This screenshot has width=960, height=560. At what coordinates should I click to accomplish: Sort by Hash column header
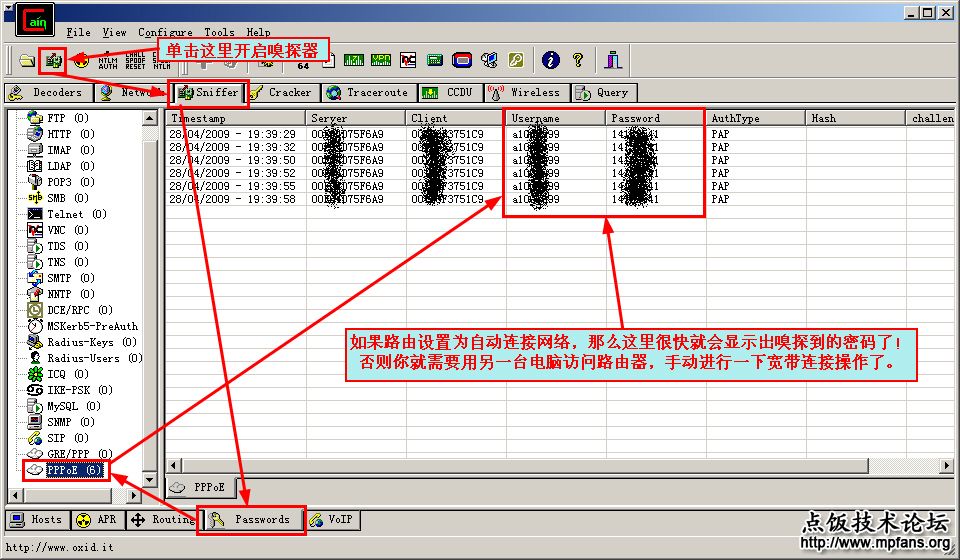(855, 118)
